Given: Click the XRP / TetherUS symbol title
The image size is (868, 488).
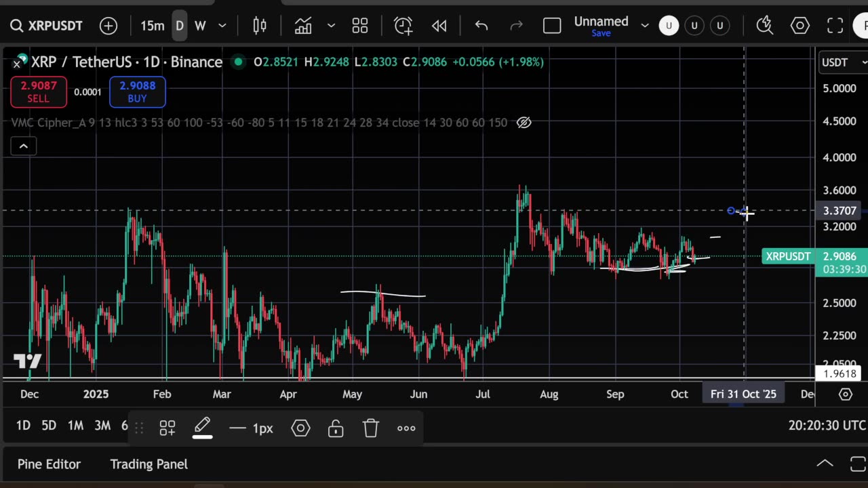Looking at the screenshot, I should point(127,62).
